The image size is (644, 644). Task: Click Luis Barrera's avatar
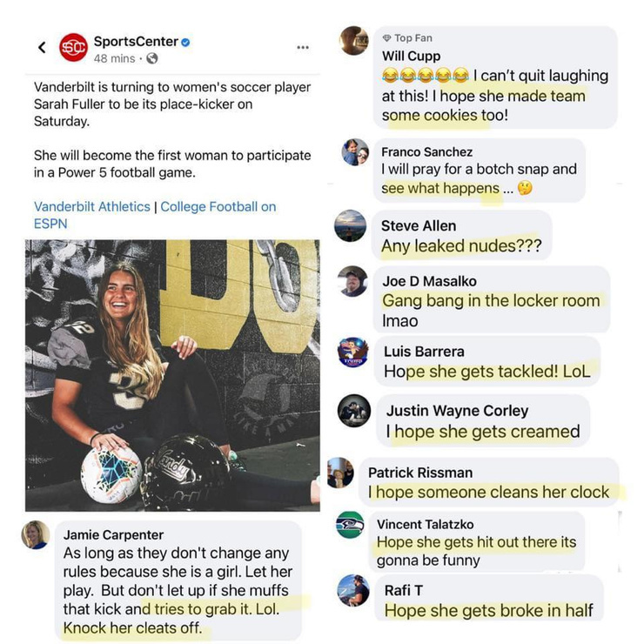[352, 352]
